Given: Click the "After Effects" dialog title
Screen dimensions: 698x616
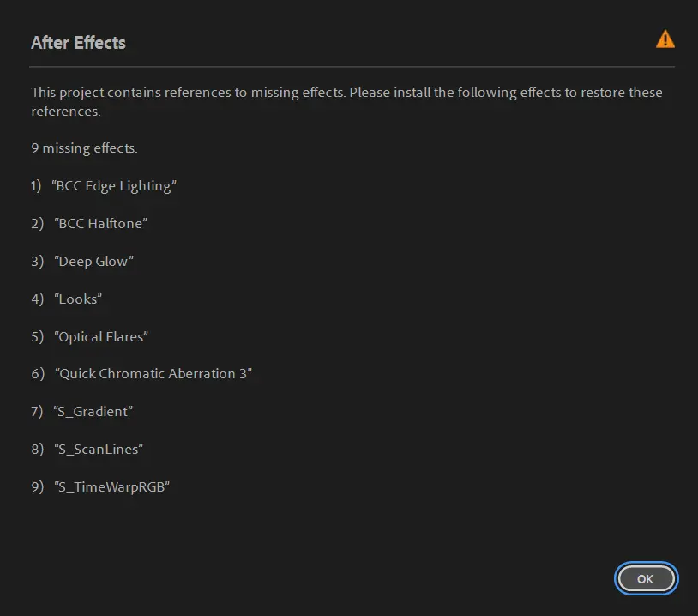Looking at the screenshot, I should coord(78,43).
